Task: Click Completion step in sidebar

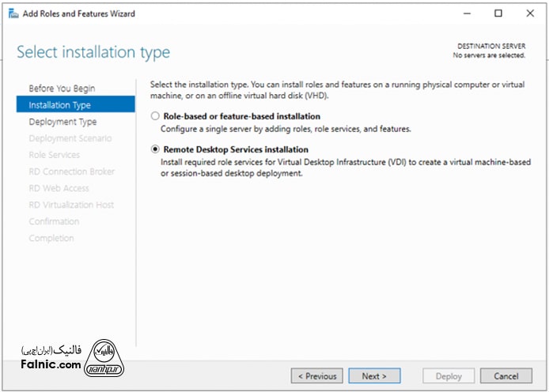Action: pos(51,238)
